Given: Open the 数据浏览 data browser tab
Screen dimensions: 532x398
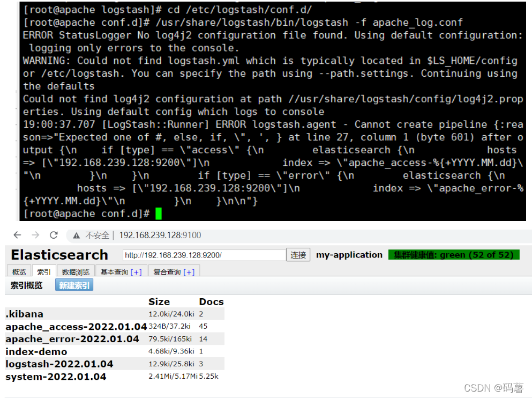Looking at the screenshot, I should 76,272.
